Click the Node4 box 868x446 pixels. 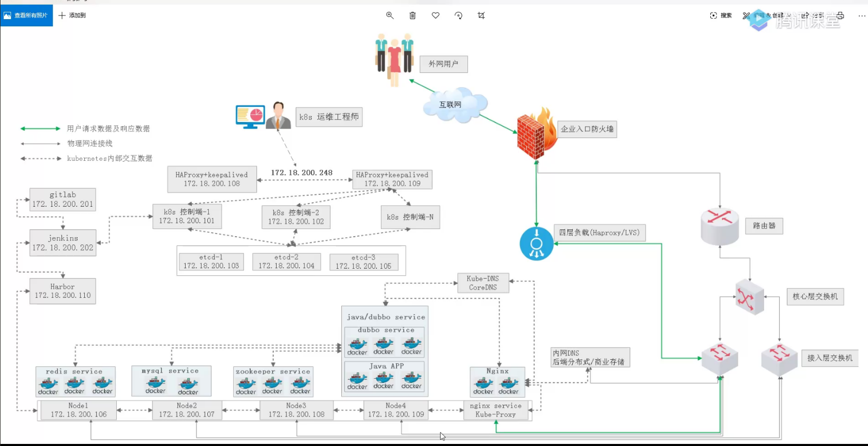(x=395, y=410)
